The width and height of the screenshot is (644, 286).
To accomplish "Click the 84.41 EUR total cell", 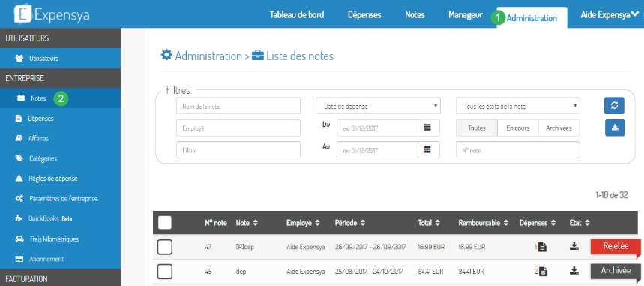I will click(x=430, y=272).
